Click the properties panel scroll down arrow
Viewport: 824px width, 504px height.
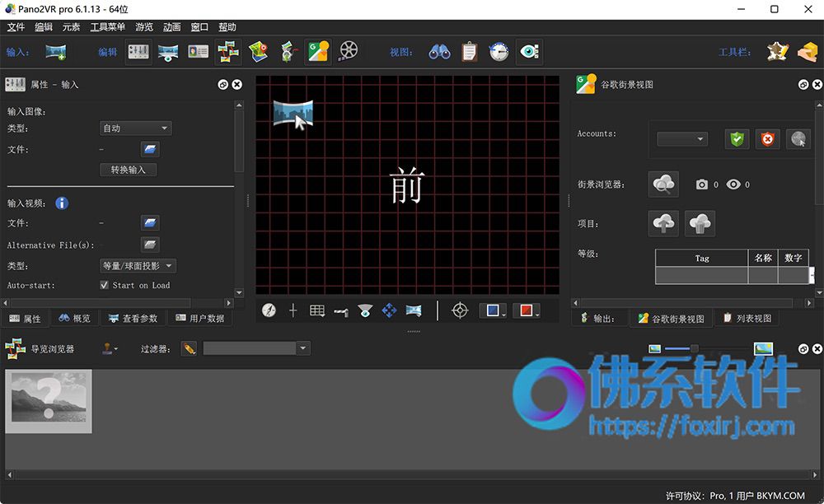tap(239, 293)
